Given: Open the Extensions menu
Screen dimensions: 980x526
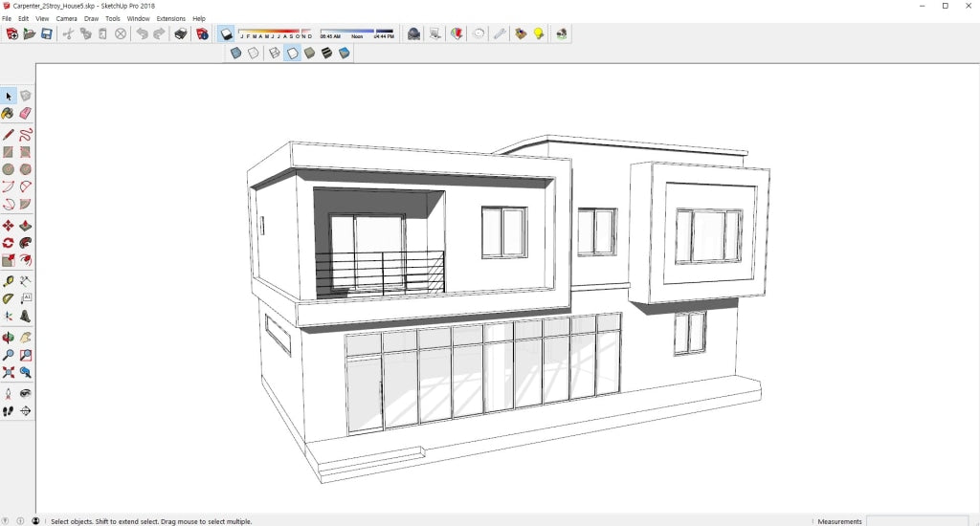Looking at the screenshot, I should tap(170, 19).
